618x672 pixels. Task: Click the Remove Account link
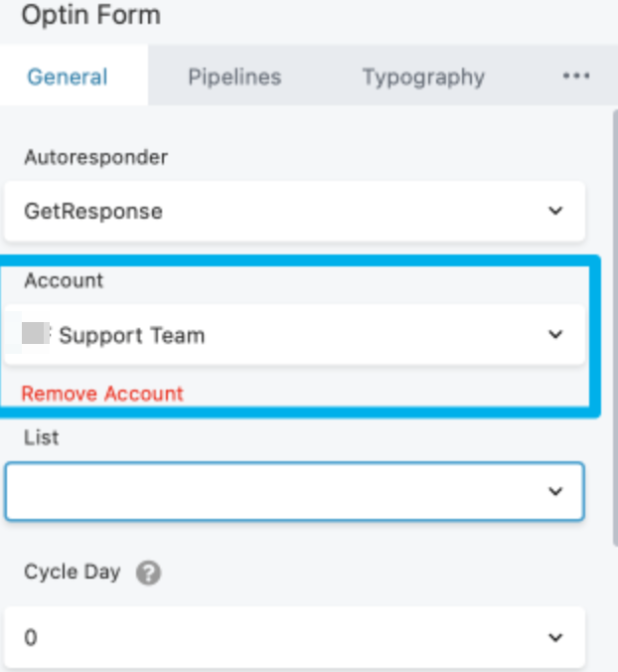(102, 394)
